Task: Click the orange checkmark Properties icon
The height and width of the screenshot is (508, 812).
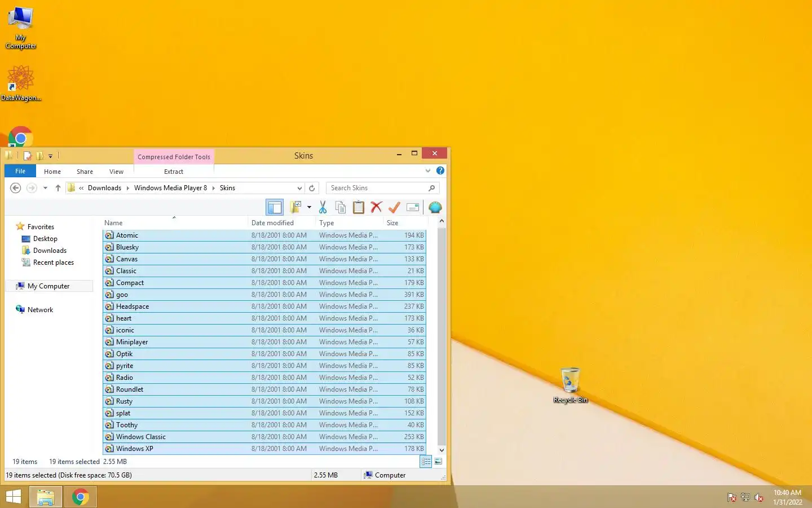Action: click(x=394, y=207)
